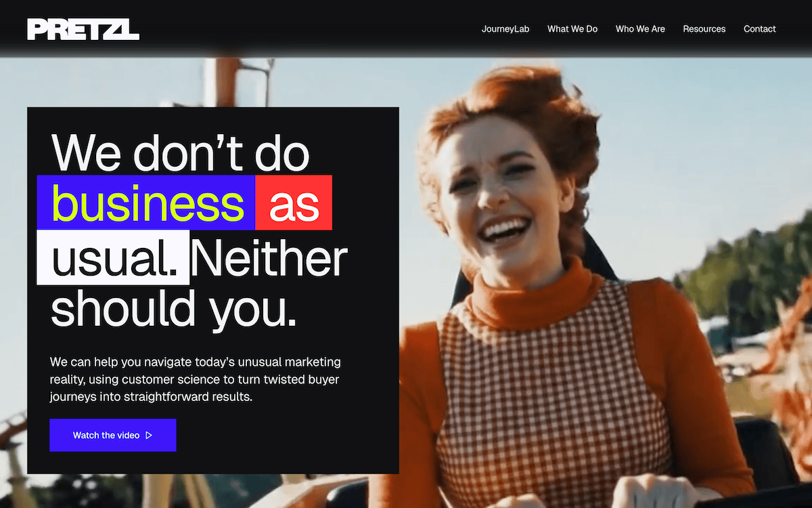
Task: Open the Resources navigation item
Action: [x=704, y=29]
